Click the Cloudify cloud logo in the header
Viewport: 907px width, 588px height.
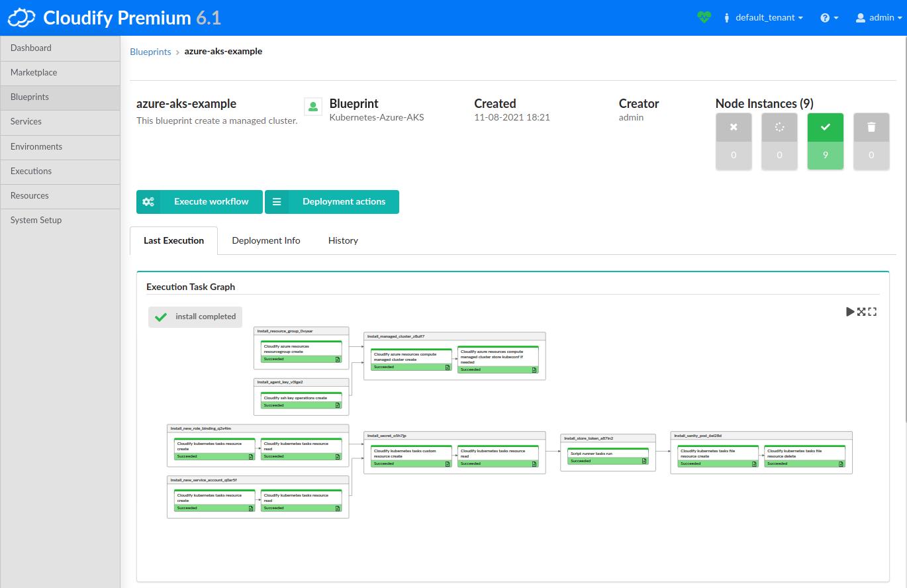21,17
